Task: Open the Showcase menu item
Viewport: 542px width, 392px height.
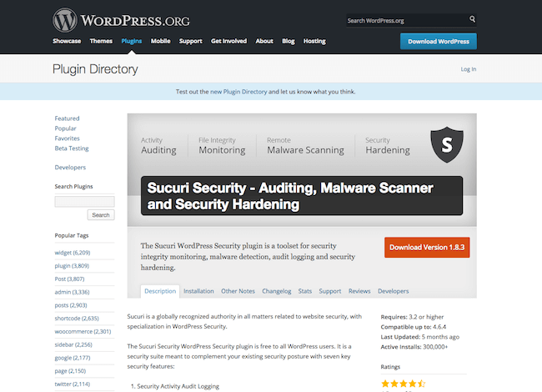Action: pos(67,41)
